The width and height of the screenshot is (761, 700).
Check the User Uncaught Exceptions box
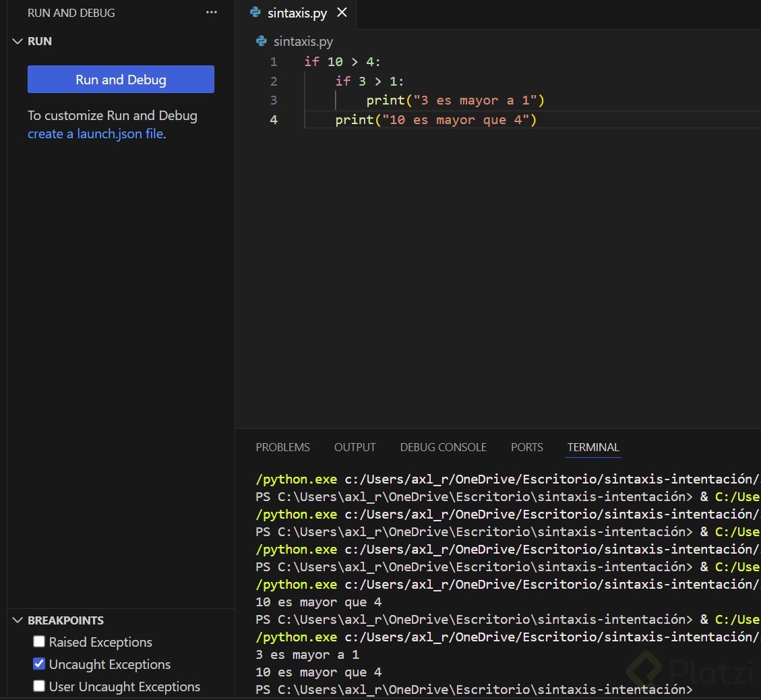tap(39, 687)
